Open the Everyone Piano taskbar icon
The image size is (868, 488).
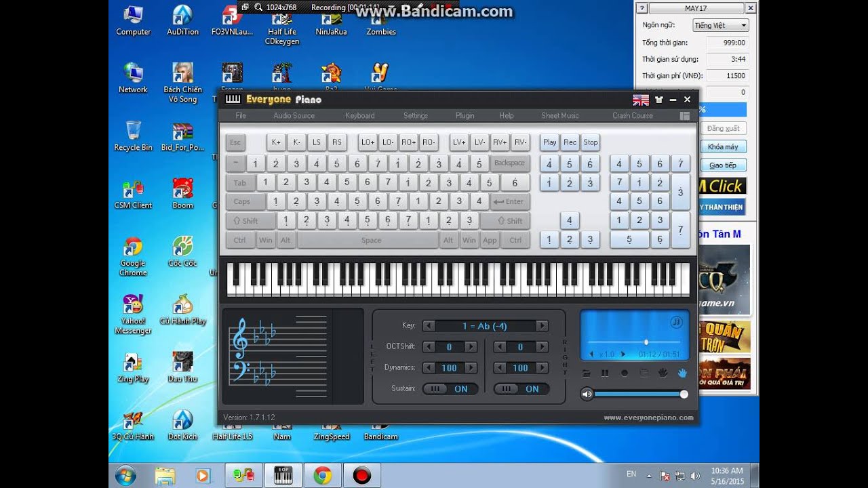click(283, 476)
